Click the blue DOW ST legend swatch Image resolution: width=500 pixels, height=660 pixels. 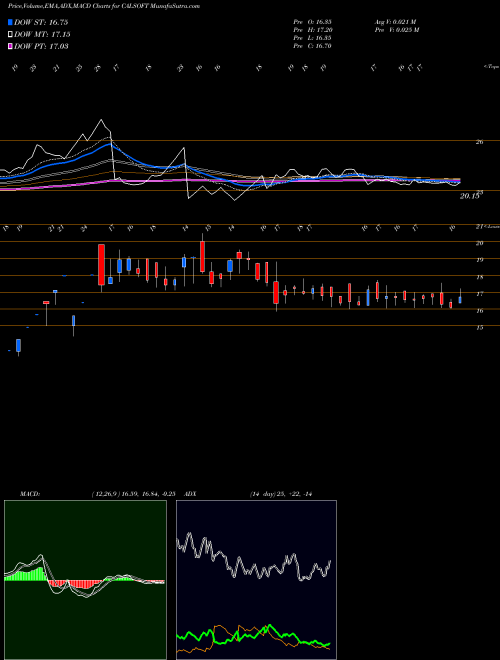point(10,22)
